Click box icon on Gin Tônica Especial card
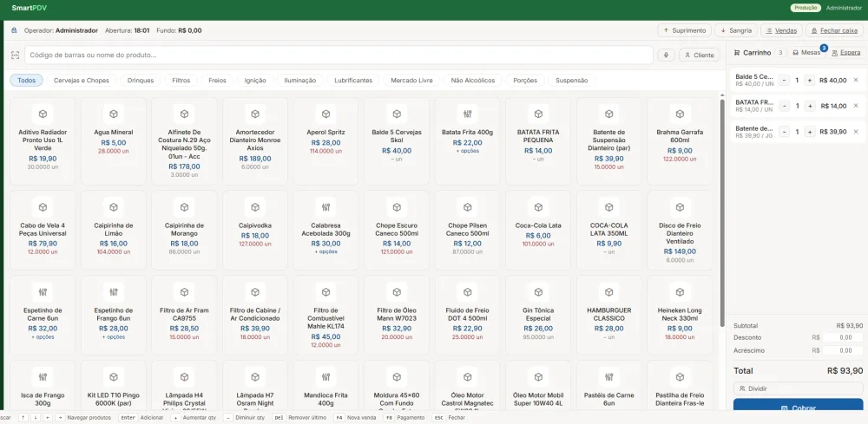 coord(538,292)
